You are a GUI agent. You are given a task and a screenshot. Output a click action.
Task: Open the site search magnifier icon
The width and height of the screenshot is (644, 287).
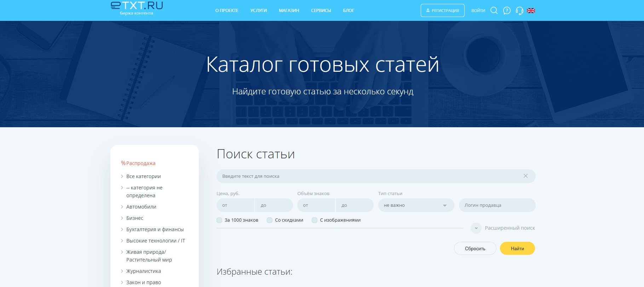pos(494,11)
